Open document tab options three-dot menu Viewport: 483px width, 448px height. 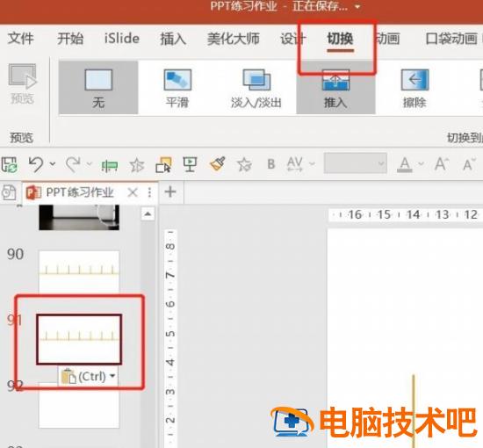(x=149, y=193)
